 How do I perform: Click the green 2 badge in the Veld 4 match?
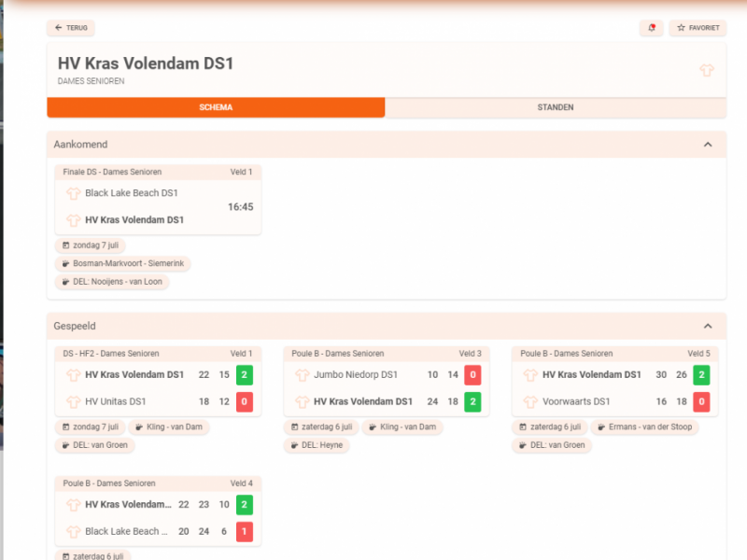coord(245,504)
